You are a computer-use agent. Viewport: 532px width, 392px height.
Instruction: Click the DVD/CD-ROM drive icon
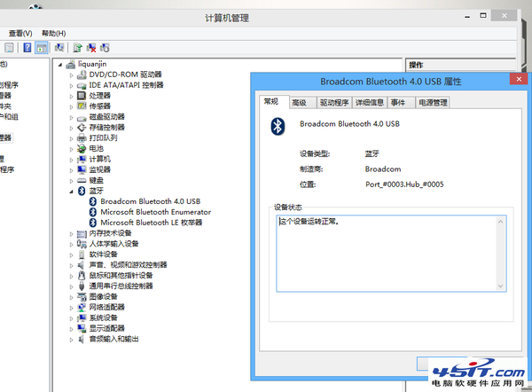point(82,74)
